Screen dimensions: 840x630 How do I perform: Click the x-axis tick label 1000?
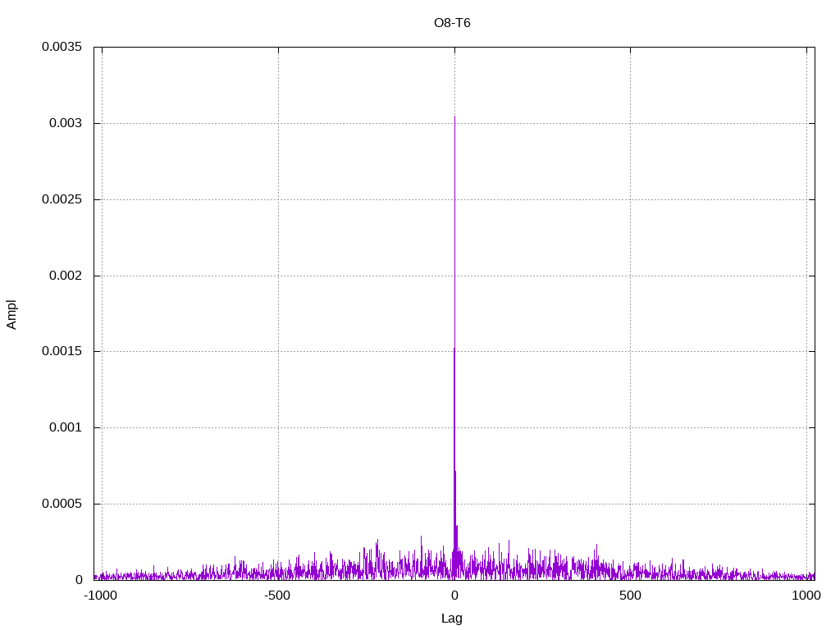click(807, 596)
